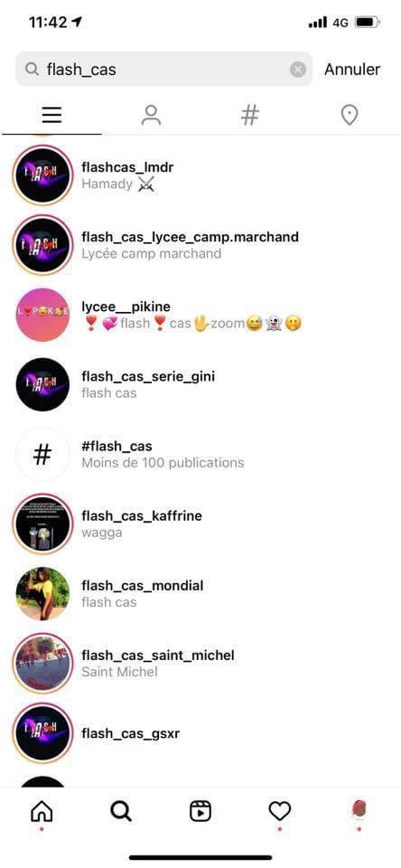Select the flash_cas_saint_michel result
The image size is (401, 868).
point(200,663)
